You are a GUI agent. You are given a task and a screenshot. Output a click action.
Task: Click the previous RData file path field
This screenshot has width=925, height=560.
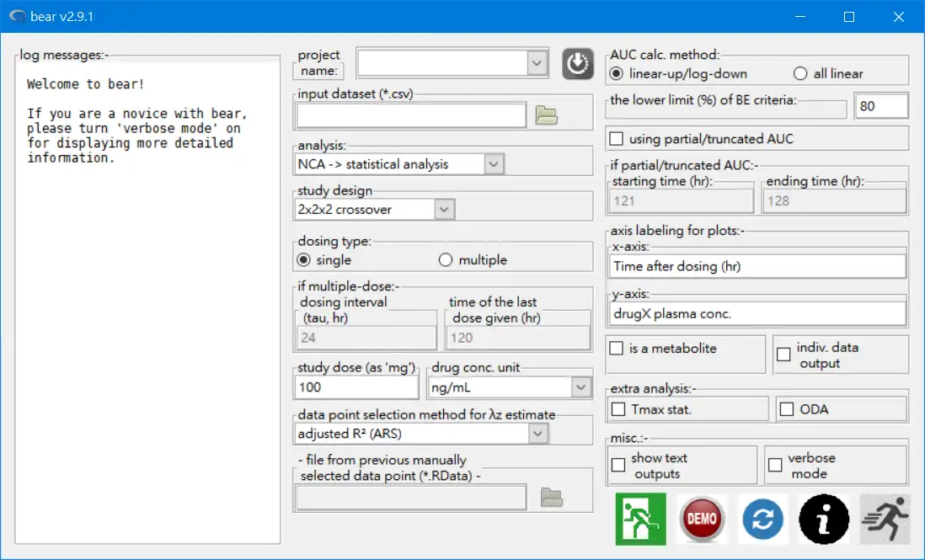411,499
